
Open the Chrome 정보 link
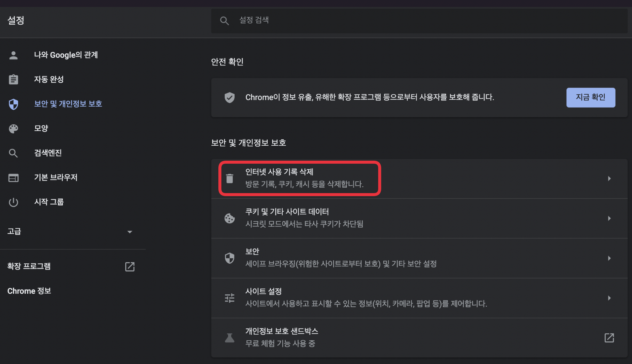(x=29, y=291)
